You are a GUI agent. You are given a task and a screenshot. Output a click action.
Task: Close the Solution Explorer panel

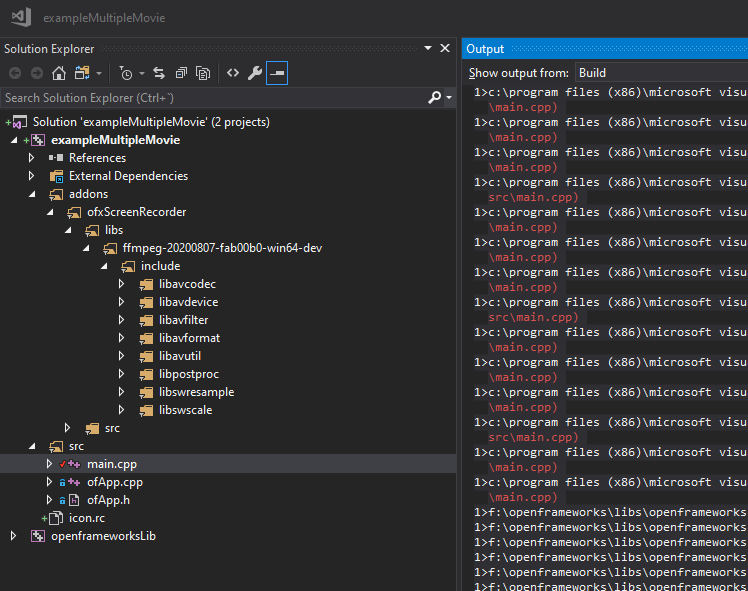445,48
